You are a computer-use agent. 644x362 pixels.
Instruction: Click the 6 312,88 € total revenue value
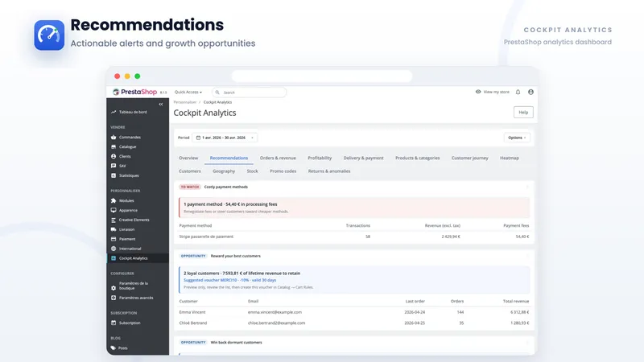point(519,312)
